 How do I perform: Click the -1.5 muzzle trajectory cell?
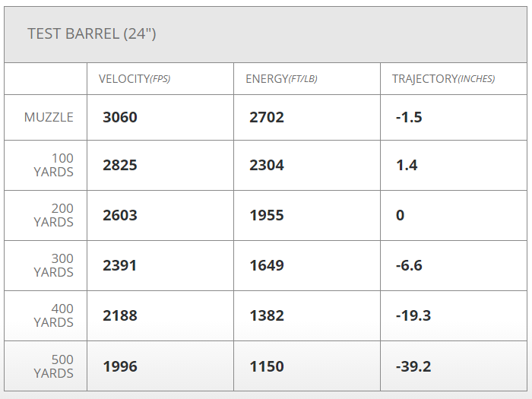click(x=409, y=117)
